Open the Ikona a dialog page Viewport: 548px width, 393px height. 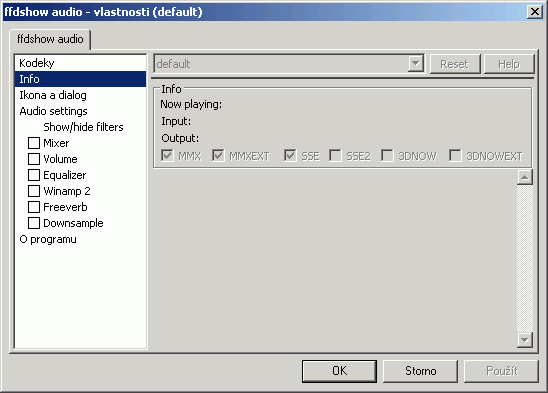[80, 95]
